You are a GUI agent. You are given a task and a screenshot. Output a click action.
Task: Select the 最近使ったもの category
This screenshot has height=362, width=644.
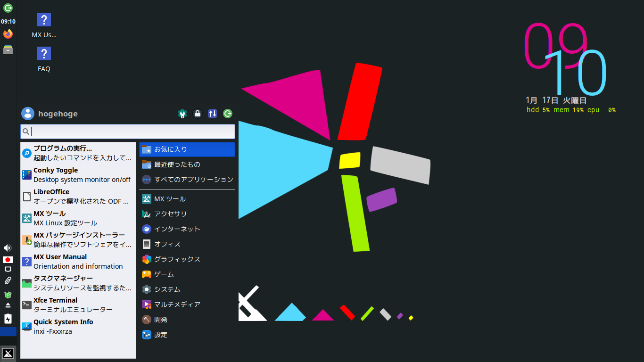pos(187,165)
